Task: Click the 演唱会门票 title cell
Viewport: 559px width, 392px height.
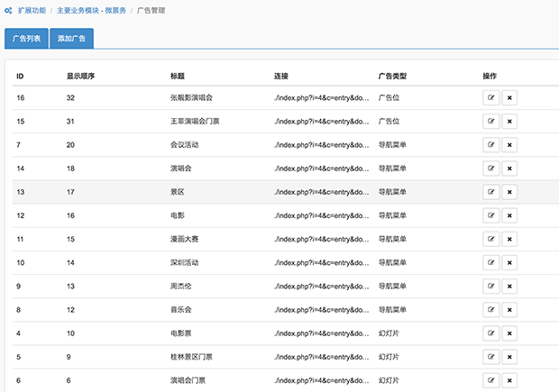Action: [188, 380]
